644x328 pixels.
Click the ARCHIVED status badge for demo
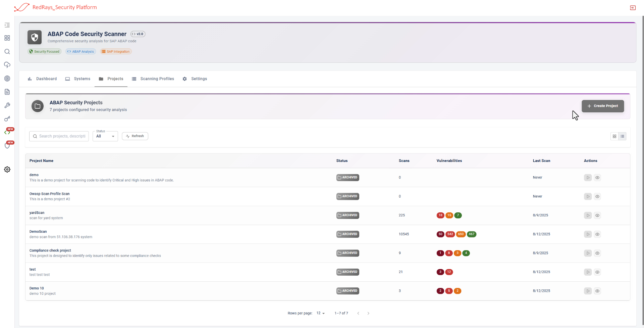(x=348, y=177)
